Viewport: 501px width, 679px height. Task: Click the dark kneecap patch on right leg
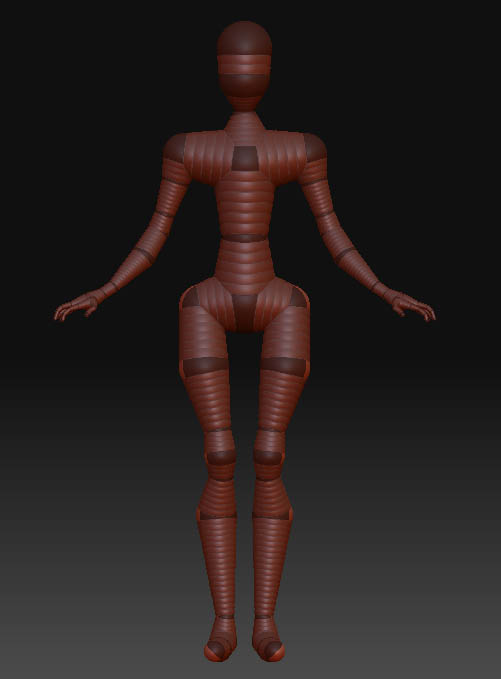tap(268, 457)
